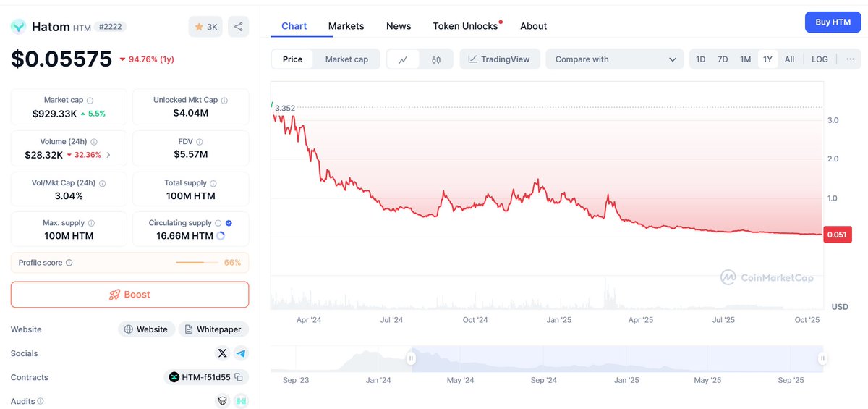This screenshot has height=409, width=868.
Task: Click the 0.051 current price tag
Action: pyautogui.click(x=837, y=235)
